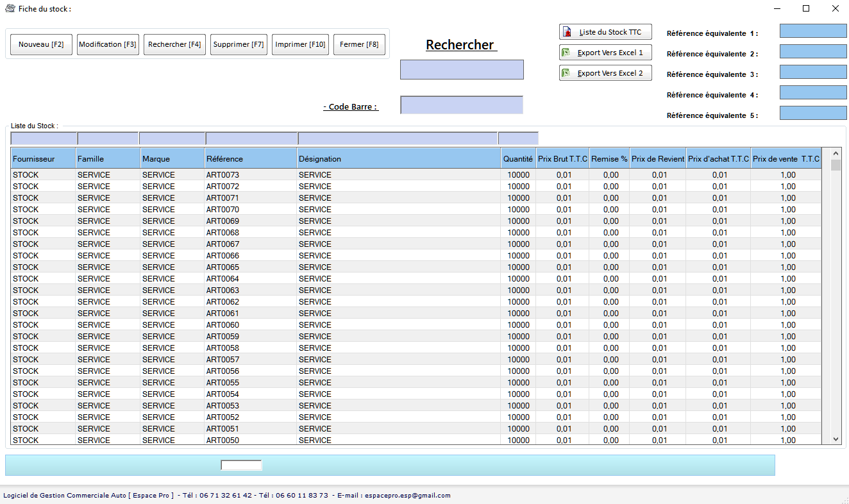Select the Référence équivalente 2 field
The image size is (849, 504).
(813, 51)
